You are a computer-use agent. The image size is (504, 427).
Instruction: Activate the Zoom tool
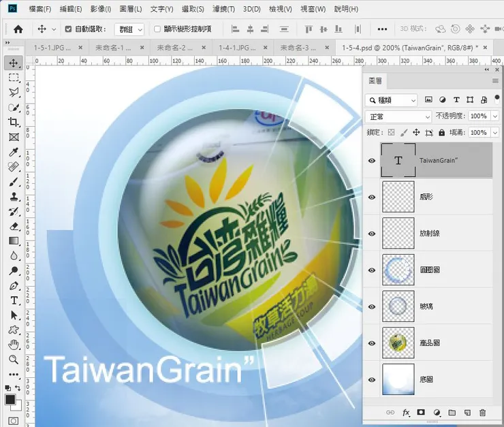(x=14, y=359)
